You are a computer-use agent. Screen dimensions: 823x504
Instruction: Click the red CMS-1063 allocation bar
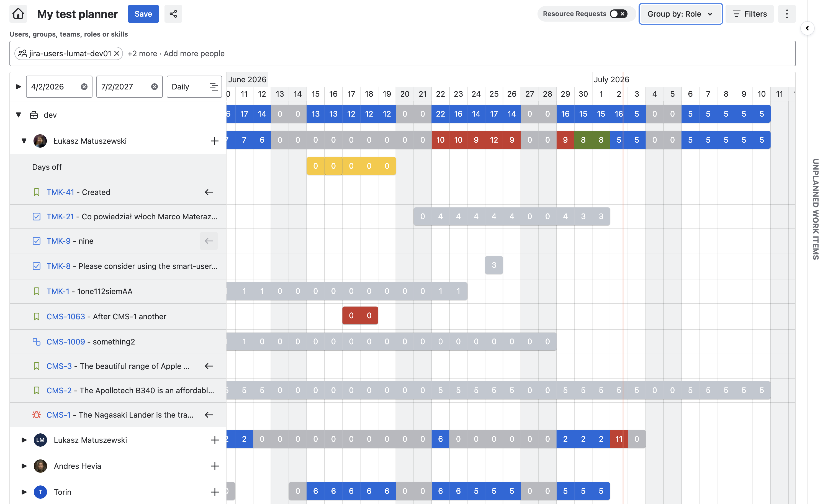[360, 316]
